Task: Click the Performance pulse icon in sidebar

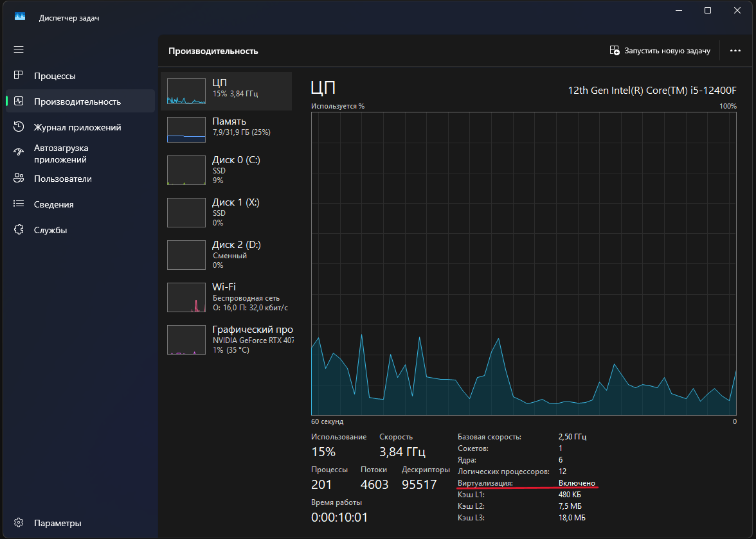Action: pyautogui.click(x=18, y=101)
